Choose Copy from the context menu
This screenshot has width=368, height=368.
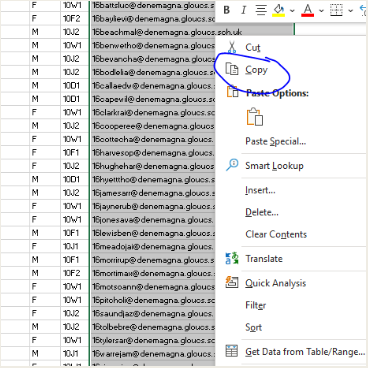[x=256, y=70]
